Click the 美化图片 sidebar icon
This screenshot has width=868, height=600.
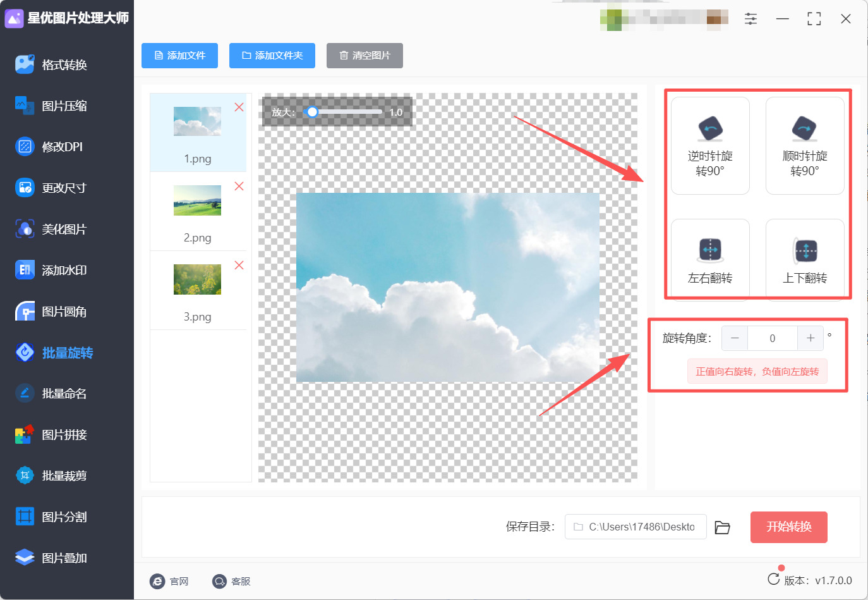(25, 229)
